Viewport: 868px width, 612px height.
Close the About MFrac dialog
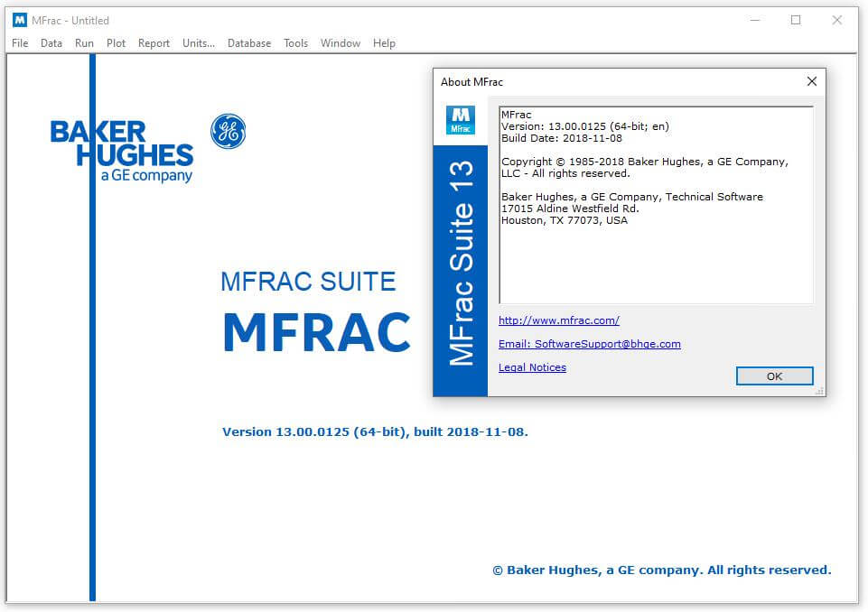pyautogui.click(x=811, y=81)
